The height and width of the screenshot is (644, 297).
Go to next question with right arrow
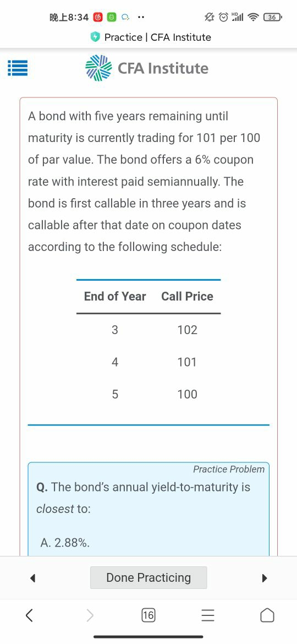(264, 578)
